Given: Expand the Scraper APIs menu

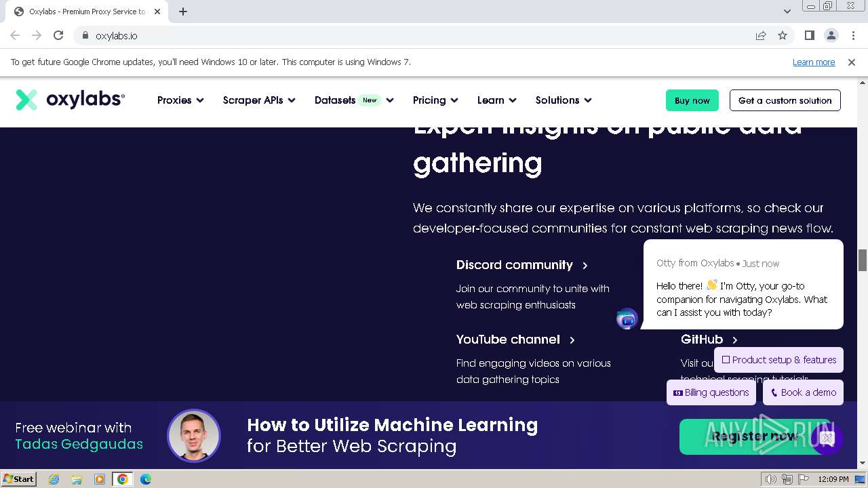Looking at the screenshot, I should [x=259, y=100].
